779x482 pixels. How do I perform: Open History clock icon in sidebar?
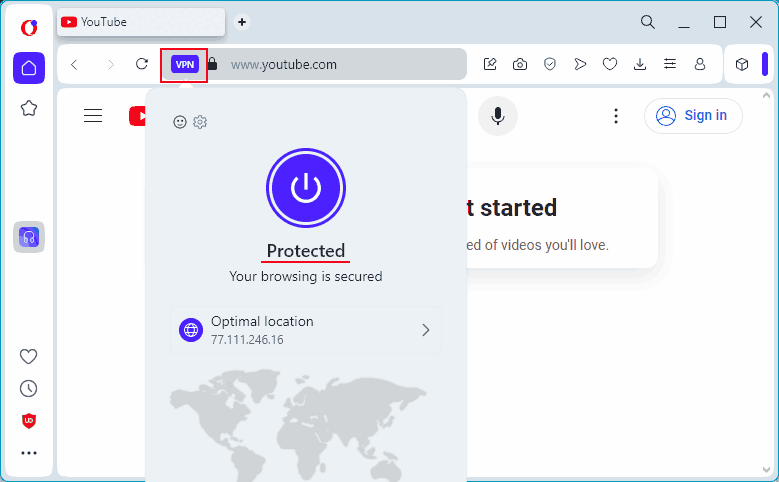[28, 389]
